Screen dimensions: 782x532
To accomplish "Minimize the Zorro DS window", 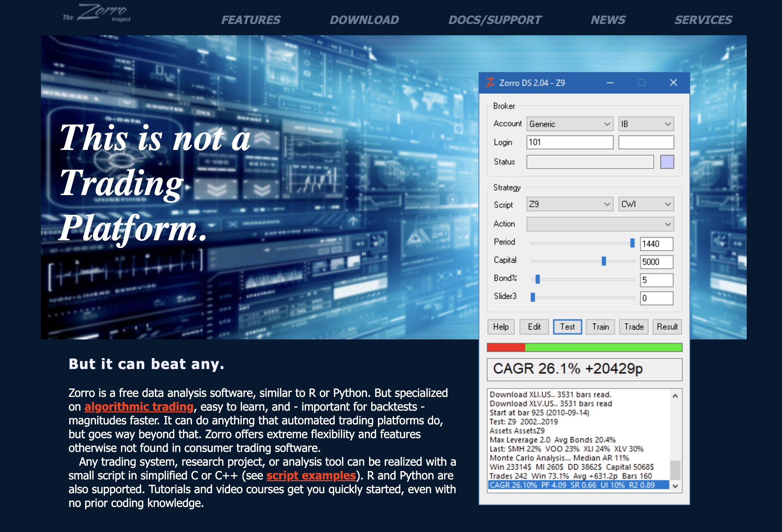I will [610, 83].
